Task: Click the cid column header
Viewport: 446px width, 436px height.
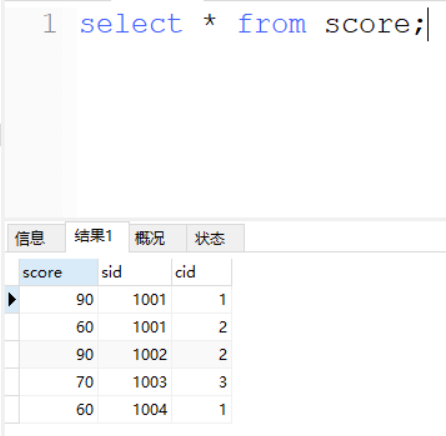Action: tap(201, 272)
